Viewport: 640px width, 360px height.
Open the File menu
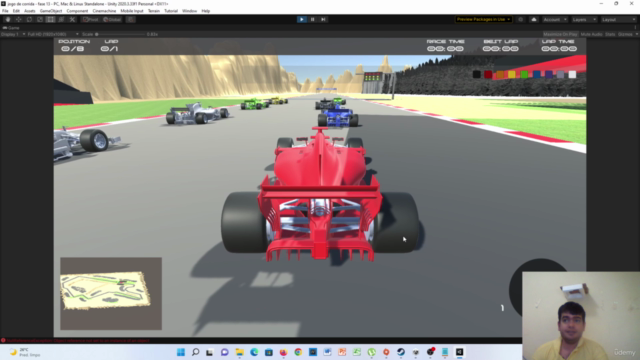coord(5,11)
